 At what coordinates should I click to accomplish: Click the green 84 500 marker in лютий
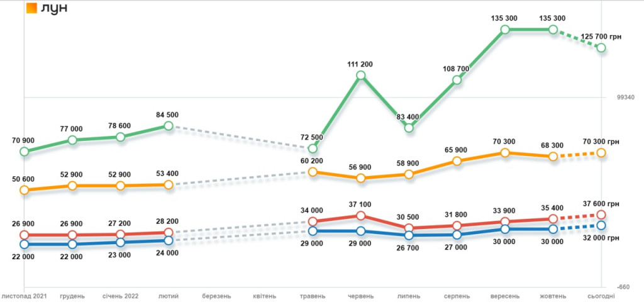click(169, 126)
